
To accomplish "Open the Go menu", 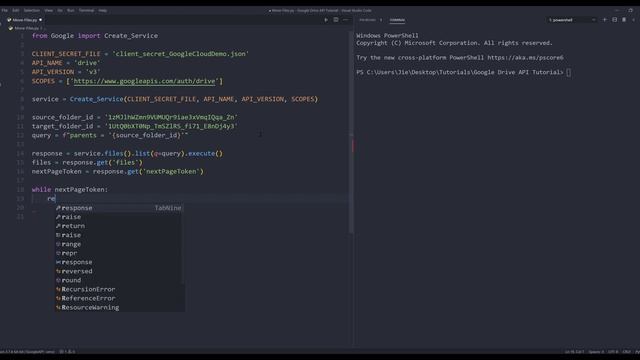I will click(x=60, y=10).
